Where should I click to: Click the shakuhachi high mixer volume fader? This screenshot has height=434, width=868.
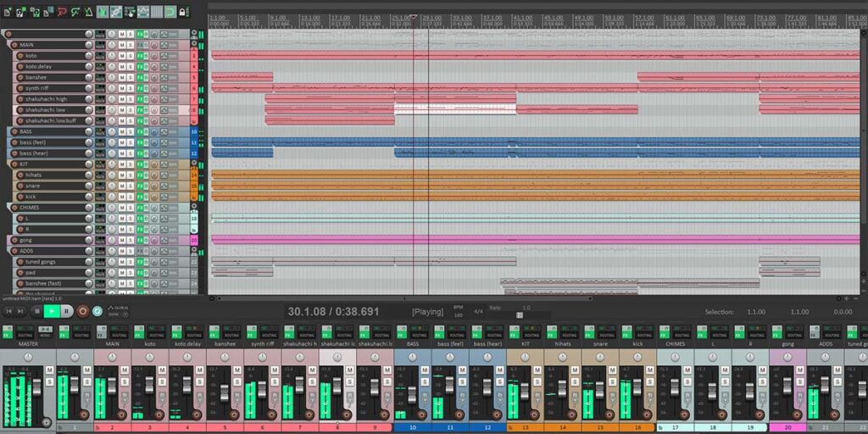point(299,387)
